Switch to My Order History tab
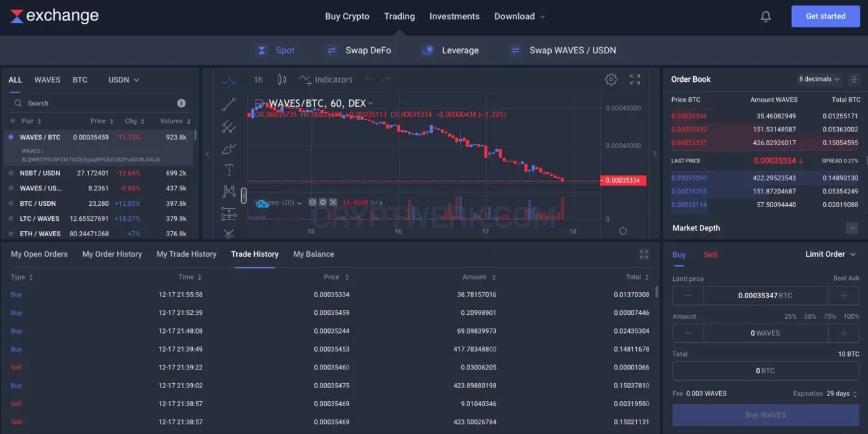868x434 pixels. tap(112, 254)
